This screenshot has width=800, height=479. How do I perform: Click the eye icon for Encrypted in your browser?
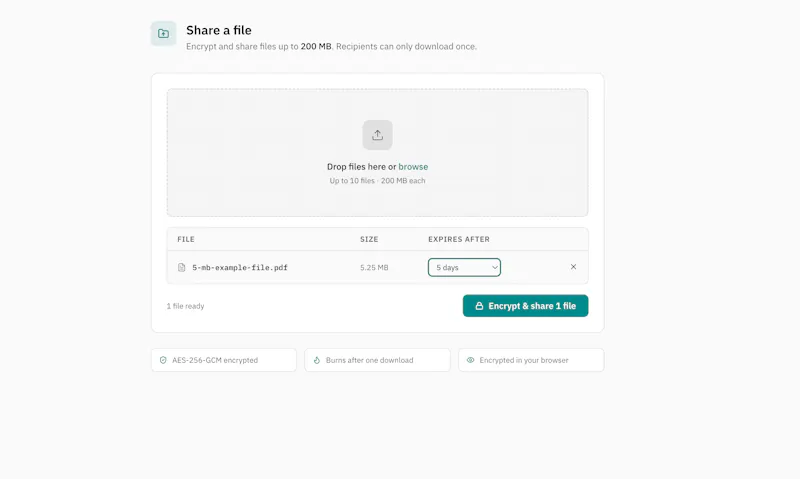pos(470,360)
